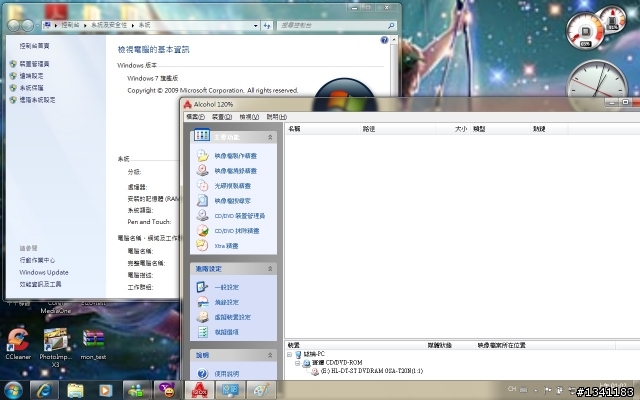
Task: Collapse the help (說明) panel
Action: (x=270, y=356)
